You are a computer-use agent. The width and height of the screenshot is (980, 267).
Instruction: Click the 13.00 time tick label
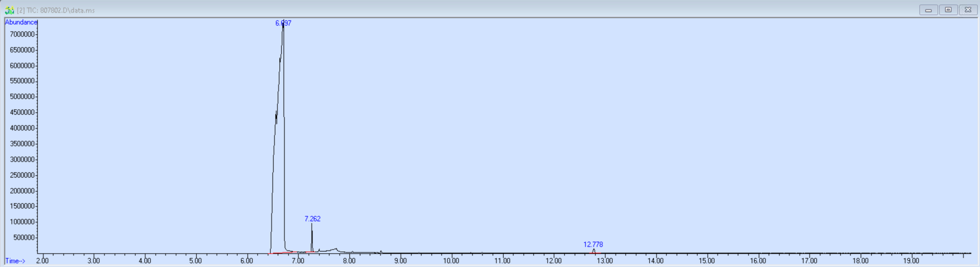pos(604,261)
